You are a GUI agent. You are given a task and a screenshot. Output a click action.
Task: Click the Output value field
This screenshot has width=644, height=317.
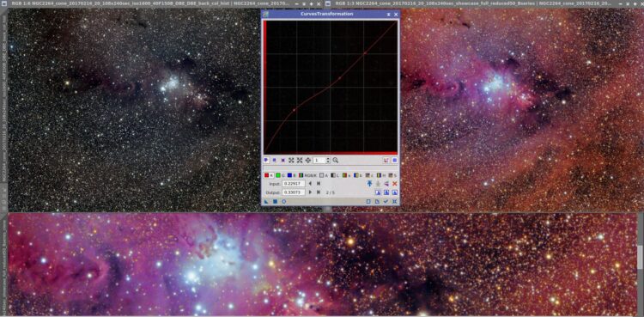click(294, 192)
